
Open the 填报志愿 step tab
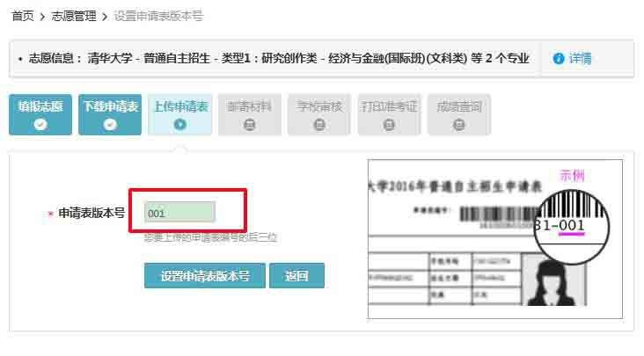pos(40,114)
